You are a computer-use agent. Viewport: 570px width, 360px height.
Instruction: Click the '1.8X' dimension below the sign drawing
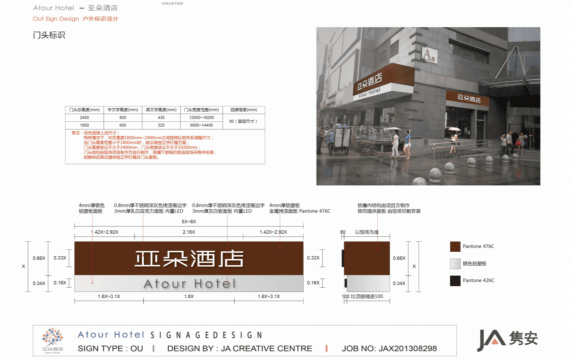click(x=189, y=296)
